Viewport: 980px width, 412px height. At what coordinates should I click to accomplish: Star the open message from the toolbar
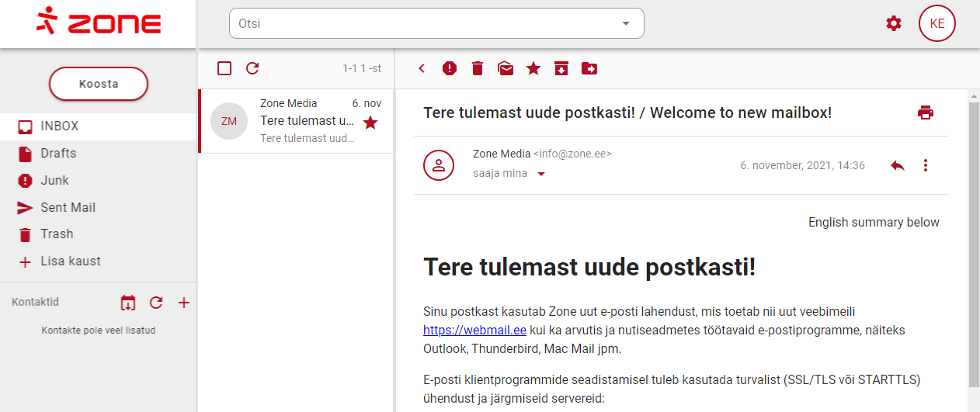coord(533,68)
